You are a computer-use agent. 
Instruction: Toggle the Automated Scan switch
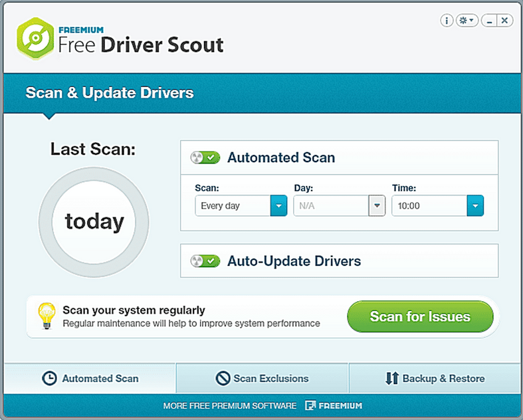205,157
